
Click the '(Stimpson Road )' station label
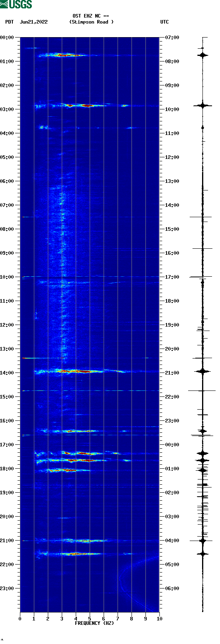pos(91,22)
